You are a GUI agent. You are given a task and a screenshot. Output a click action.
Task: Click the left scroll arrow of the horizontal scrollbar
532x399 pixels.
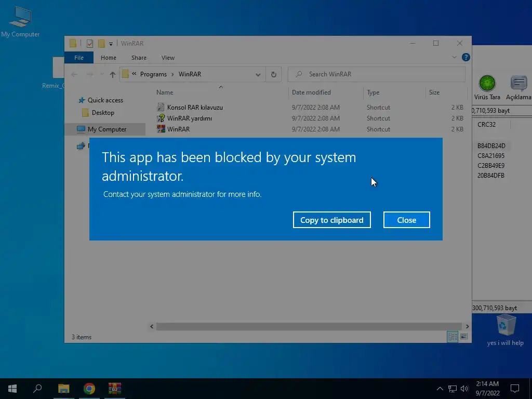152,326
